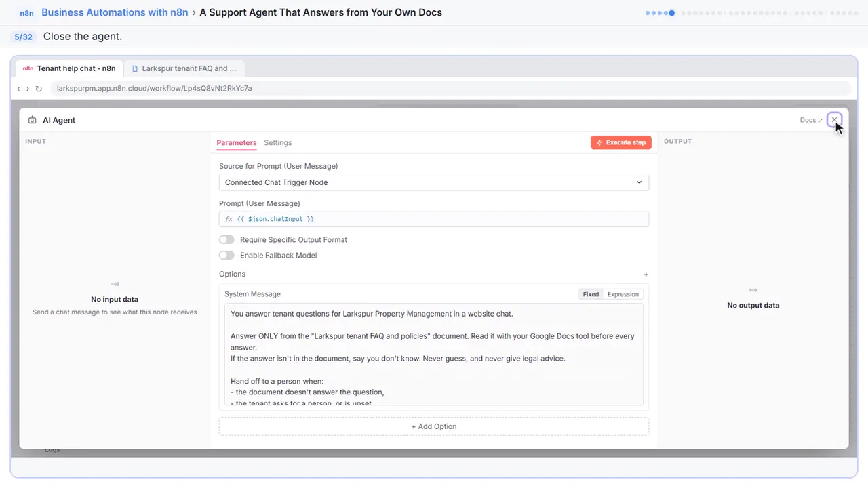Click the OUTPUT panel heading
Viewport: 868px width, 488px height.
(x=678, y=141)
